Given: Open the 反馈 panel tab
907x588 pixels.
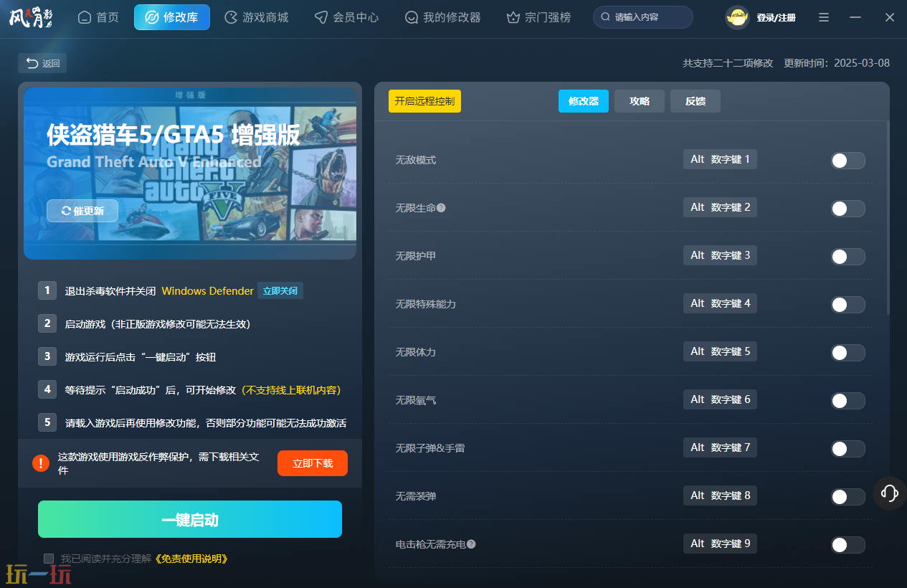Looking at the screenshot, I should tap(695, 101).
